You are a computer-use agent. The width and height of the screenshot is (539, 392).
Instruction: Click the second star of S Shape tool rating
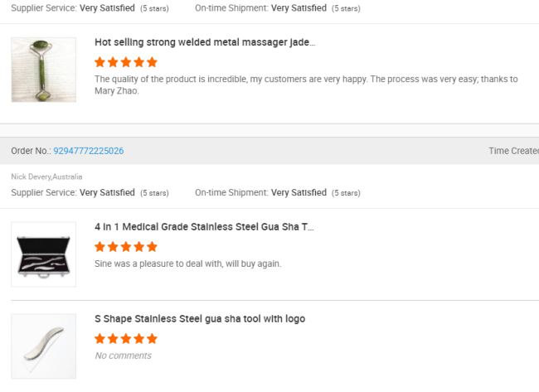[113, 339]
